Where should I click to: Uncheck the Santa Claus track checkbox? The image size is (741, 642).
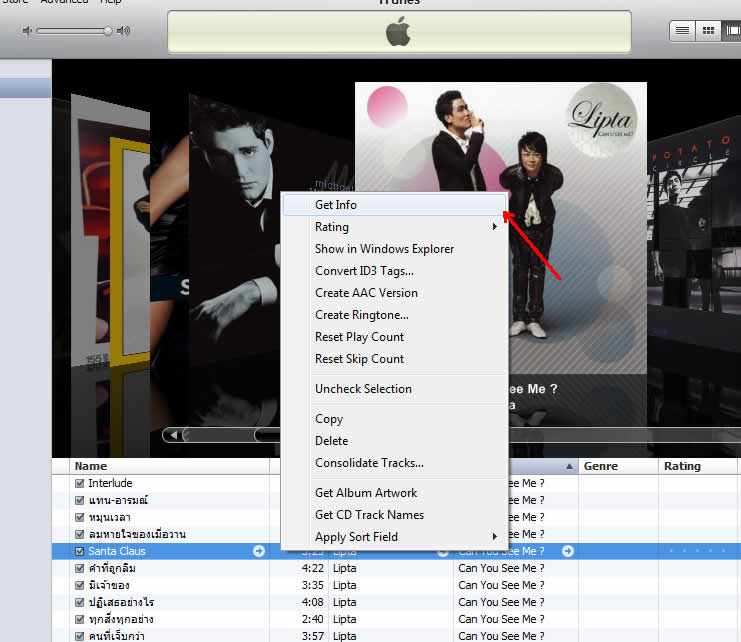[79, 551]
